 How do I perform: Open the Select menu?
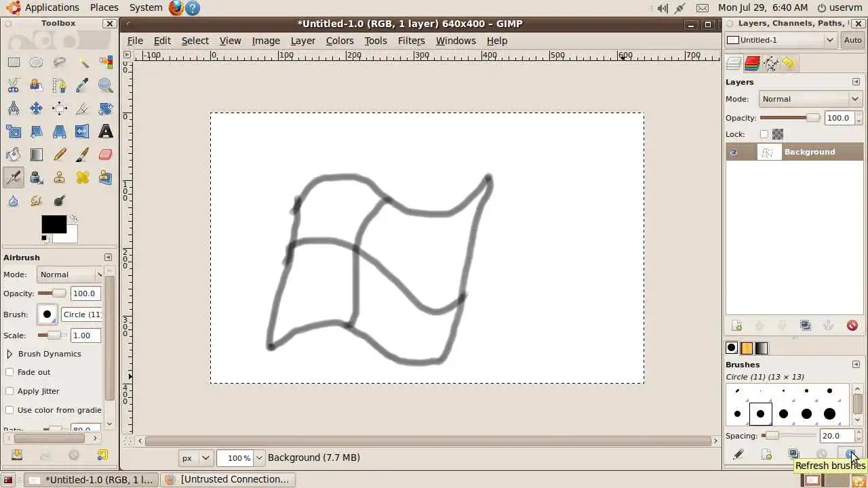click(195, 41)
